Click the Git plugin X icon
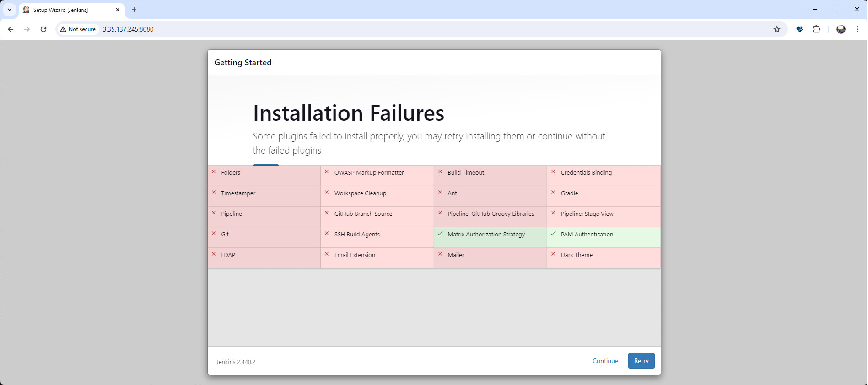 [214, 234]
